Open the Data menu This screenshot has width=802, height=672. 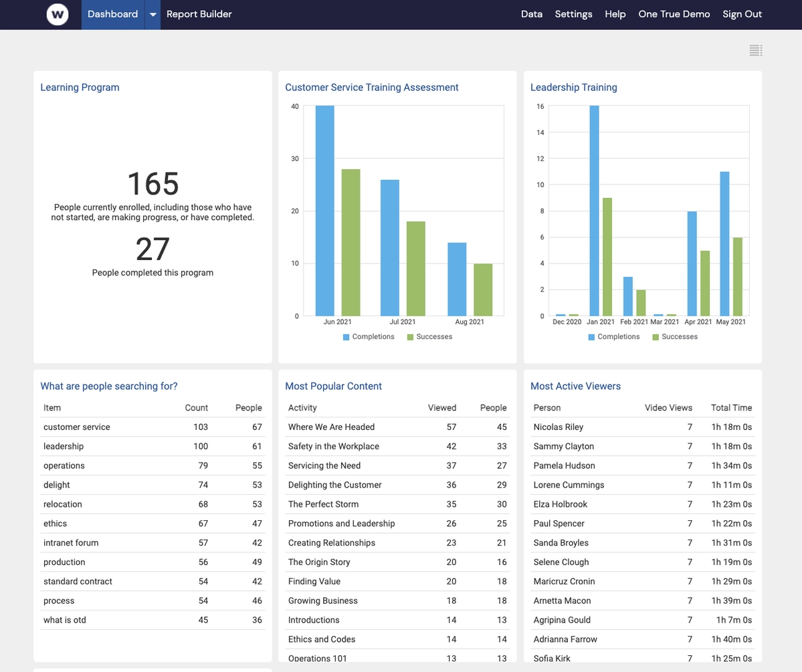pyautogui.click(x=532, y=13)
